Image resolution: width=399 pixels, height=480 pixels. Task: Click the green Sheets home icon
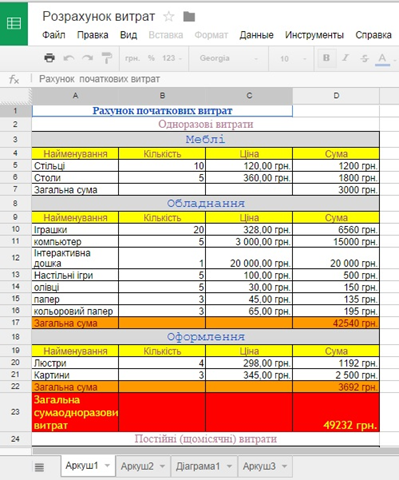click(x=14, y=24)
